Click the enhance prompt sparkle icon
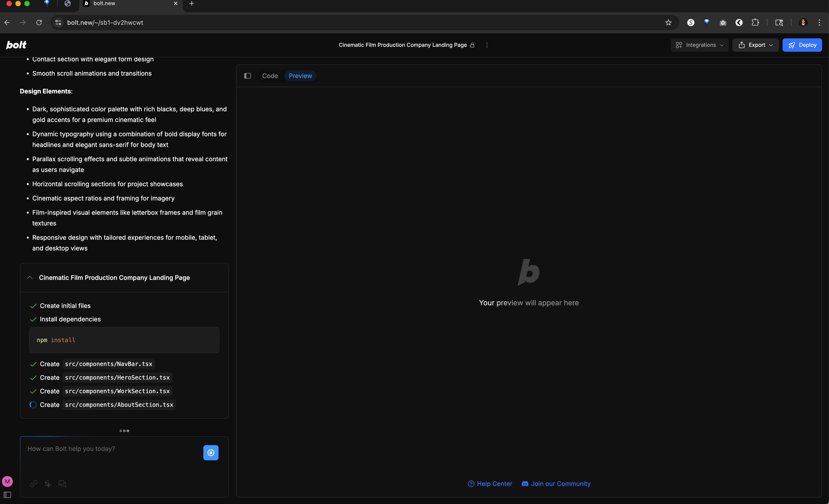829x504 pixels. click(x=48, y=483)
